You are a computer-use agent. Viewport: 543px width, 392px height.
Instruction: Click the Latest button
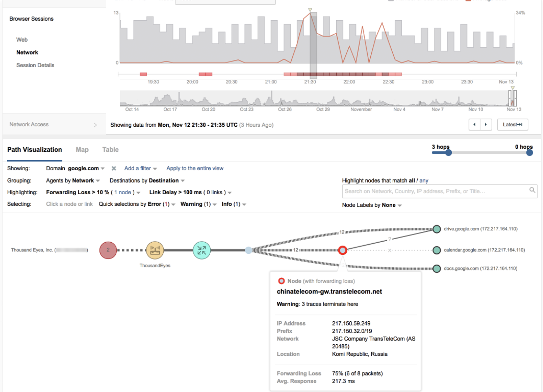[512, 125]
